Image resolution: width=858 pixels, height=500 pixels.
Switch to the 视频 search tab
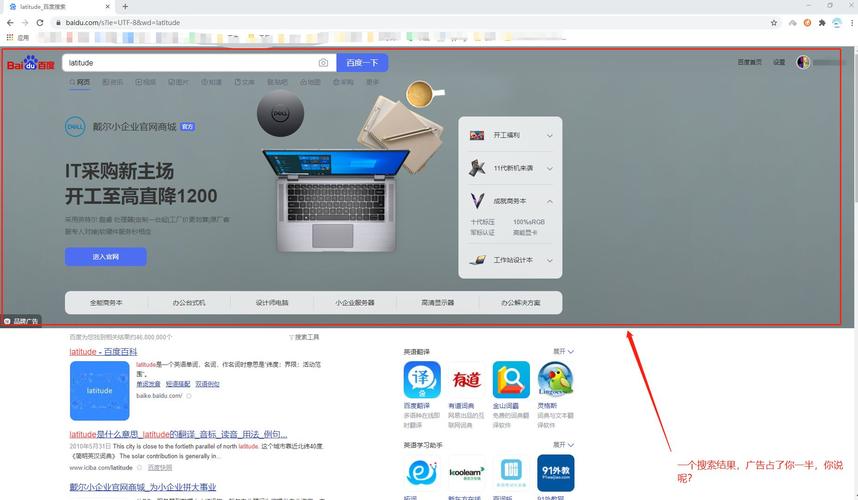(x=145, y=82)
